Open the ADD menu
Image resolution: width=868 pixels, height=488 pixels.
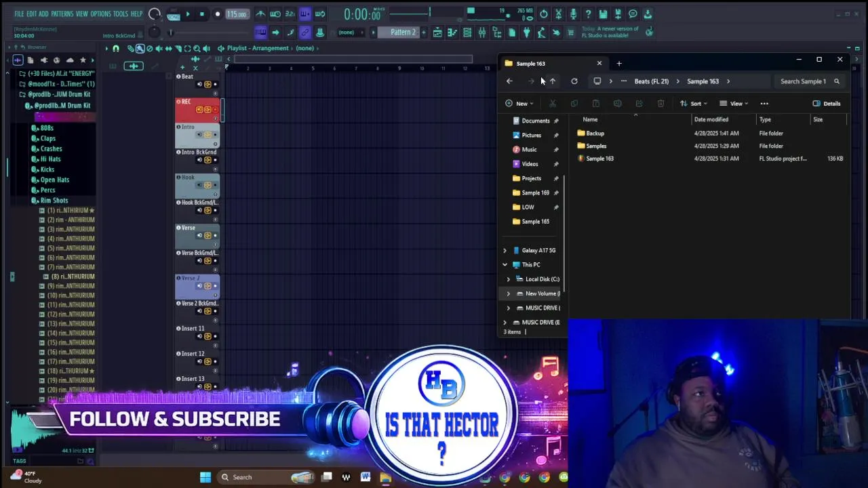(43, 14)
